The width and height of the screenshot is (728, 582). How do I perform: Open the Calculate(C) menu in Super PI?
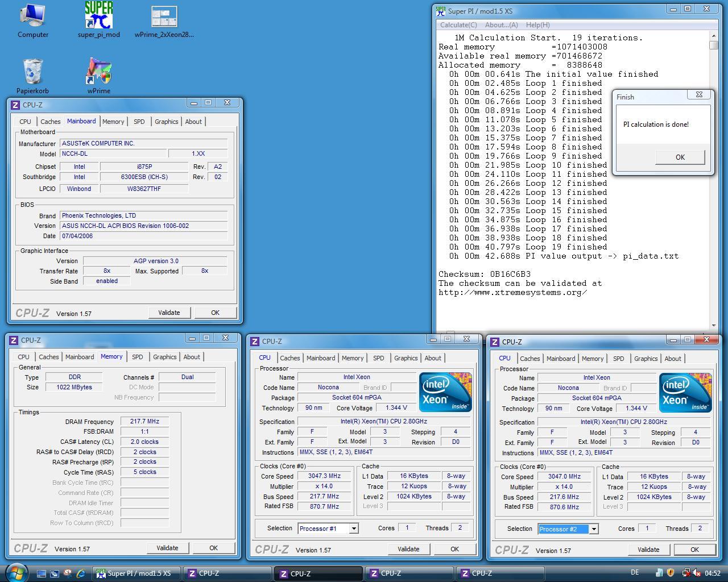pyautogui.click(x=458, y=25)
